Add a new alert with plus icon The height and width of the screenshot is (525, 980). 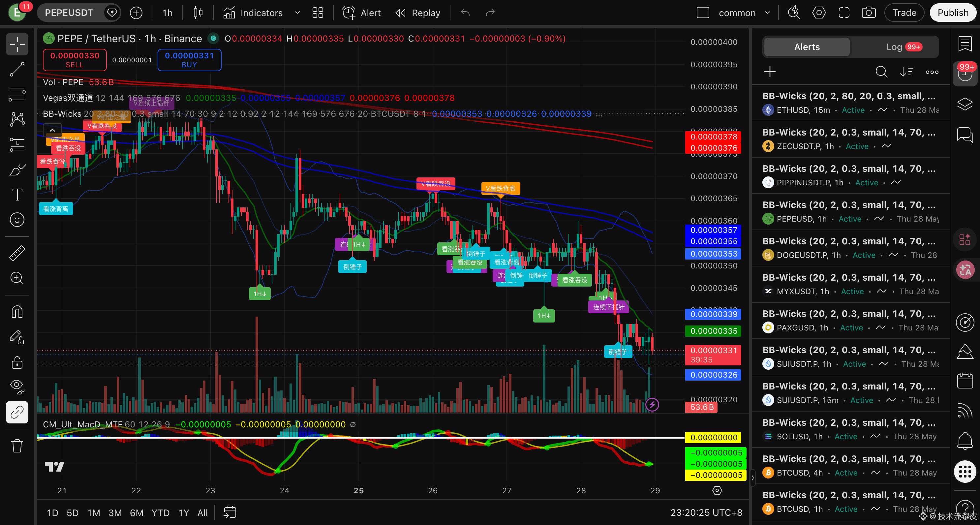(770, 72)
